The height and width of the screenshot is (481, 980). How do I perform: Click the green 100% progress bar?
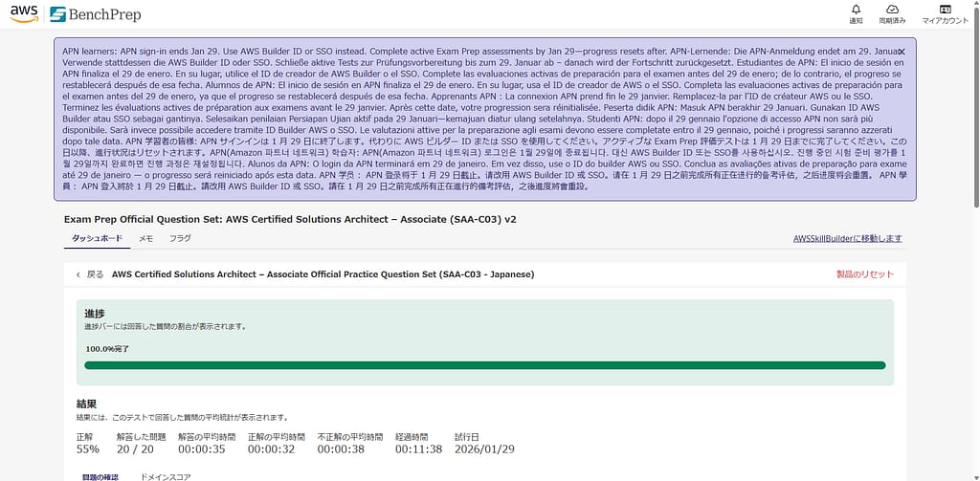[485, 364]
